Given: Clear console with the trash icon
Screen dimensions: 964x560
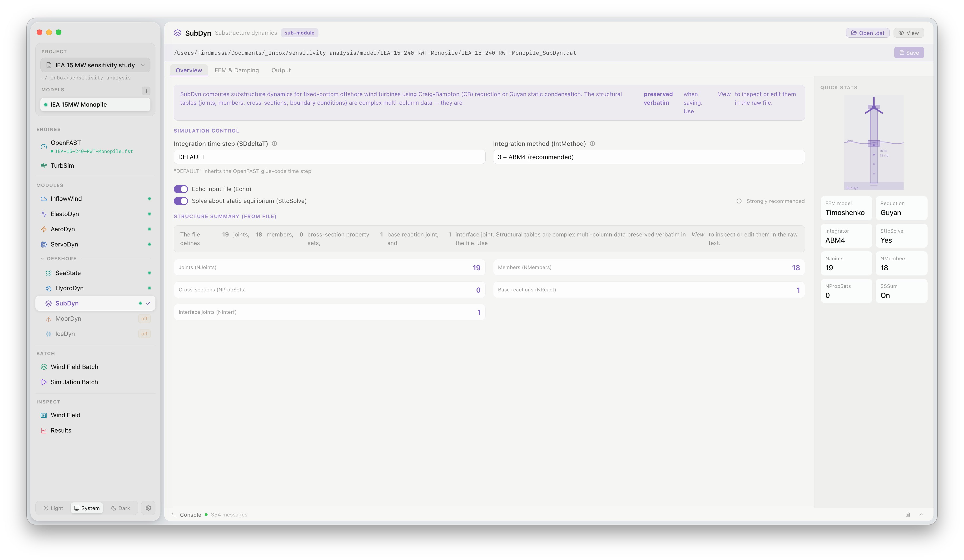Looking at the screenshot, I should click(x=907, y=515).
